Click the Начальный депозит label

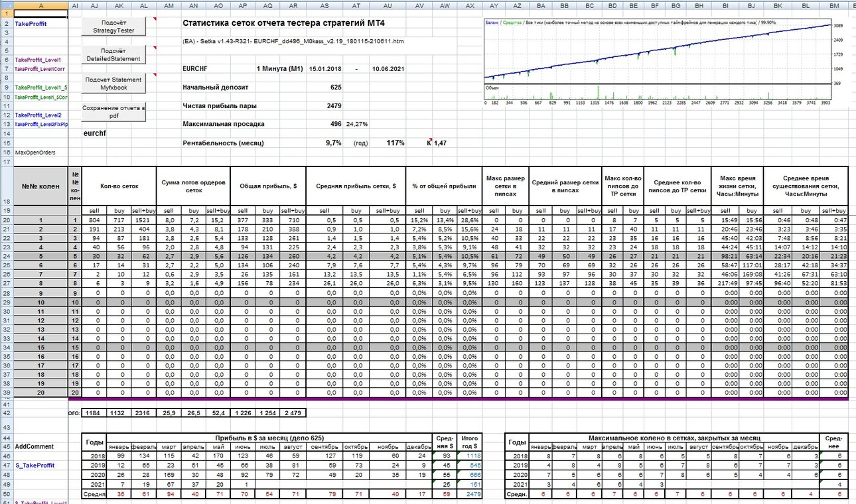point(214,87)
